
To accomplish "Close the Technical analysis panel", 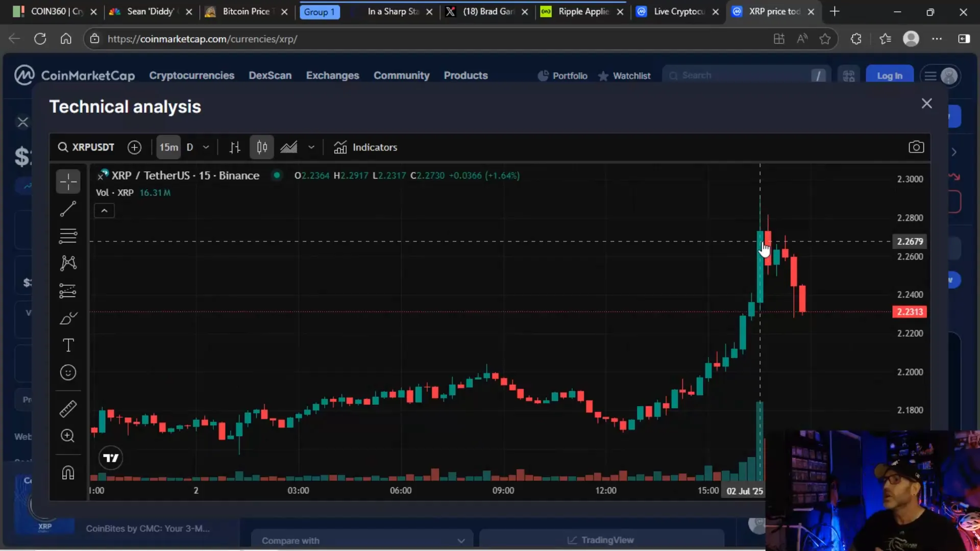I will (927, 104).
